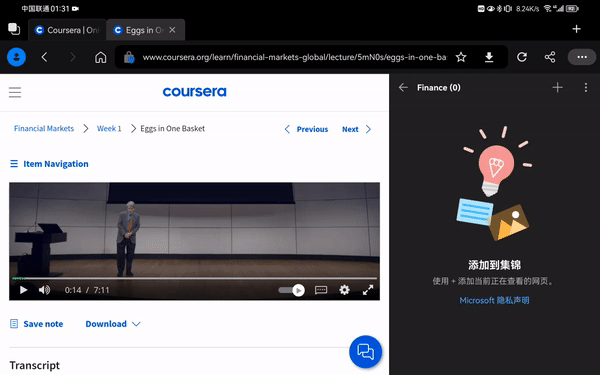Viewport: 600px width, 375px height.
Task: Open the Financial Markets breadcrumb link
Action: (x=44, y=129)
